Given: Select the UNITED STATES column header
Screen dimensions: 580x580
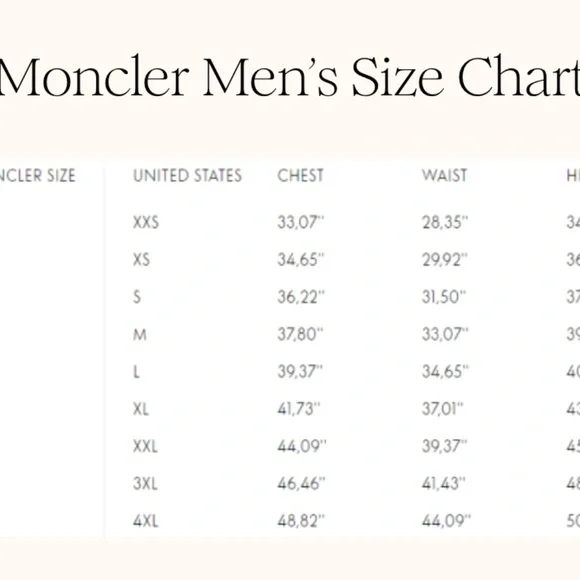Looking at the screenshot, I should click(x=187, y=175).
